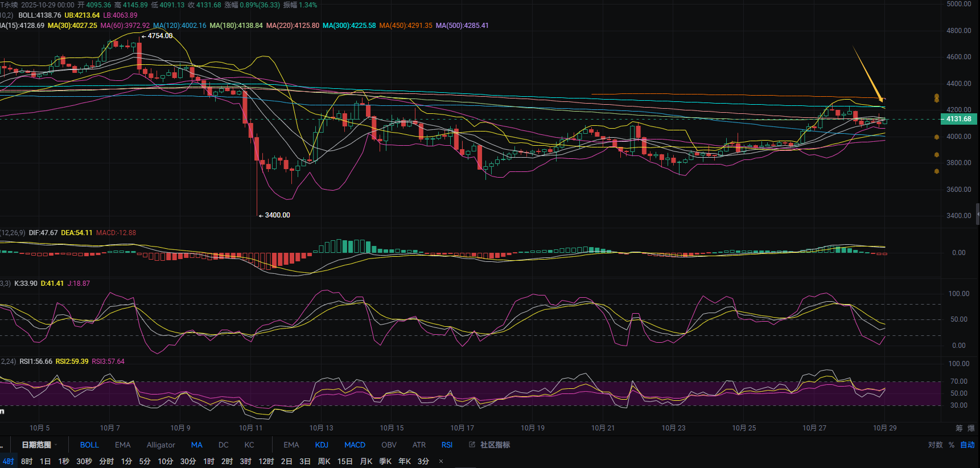Click the right panel collapse handle
Image resolution: width=980 pixels, height=468 pixels.
pos(977,214)
